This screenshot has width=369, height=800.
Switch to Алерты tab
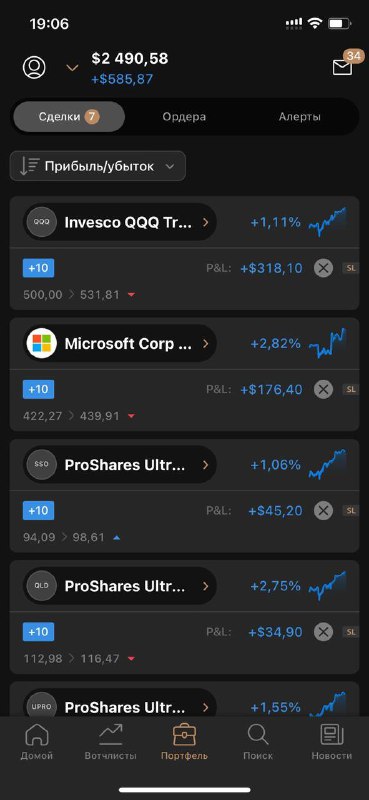(300, 117)
